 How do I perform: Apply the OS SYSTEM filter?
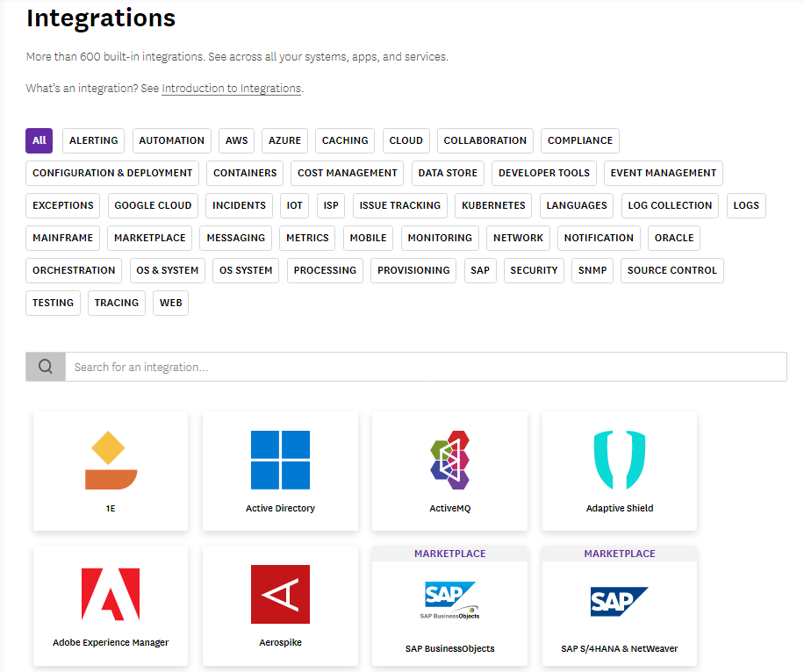(246, 271)
